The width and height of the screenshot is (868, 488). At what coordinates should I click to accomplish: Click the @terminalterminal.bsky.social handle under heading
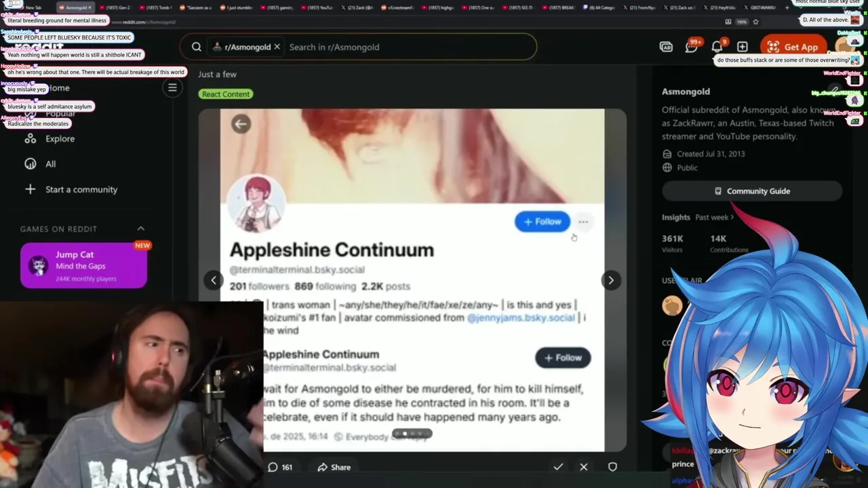[297, 270]
